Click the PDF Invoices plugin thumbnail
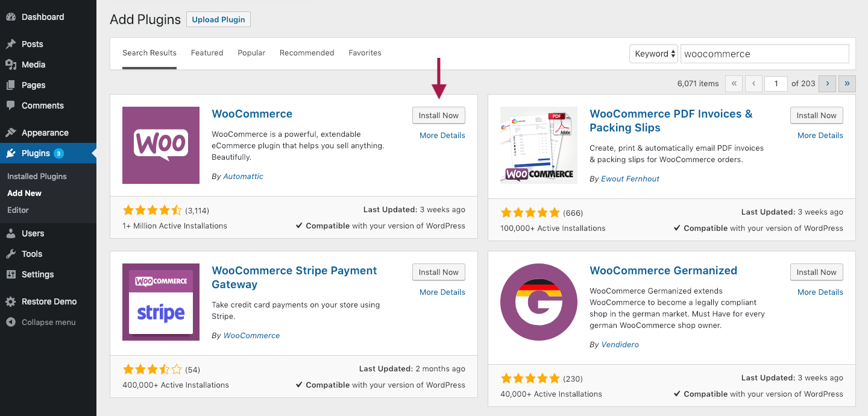 (539, 145)
